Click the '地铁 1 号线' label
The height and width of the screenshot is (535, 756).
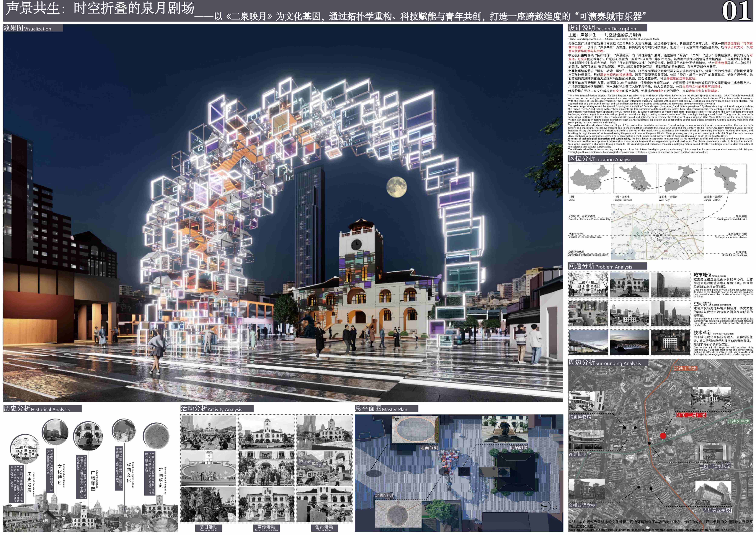coord(685,368)
